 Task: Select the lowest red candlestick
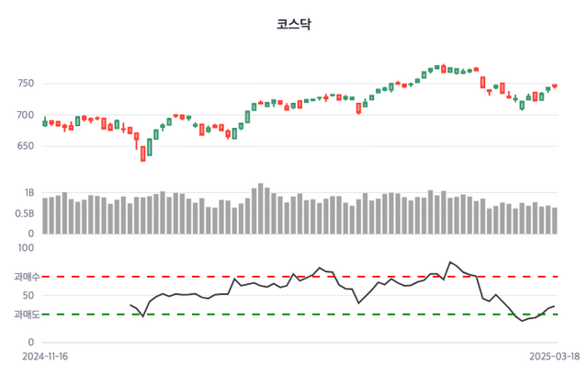[143, 154]
